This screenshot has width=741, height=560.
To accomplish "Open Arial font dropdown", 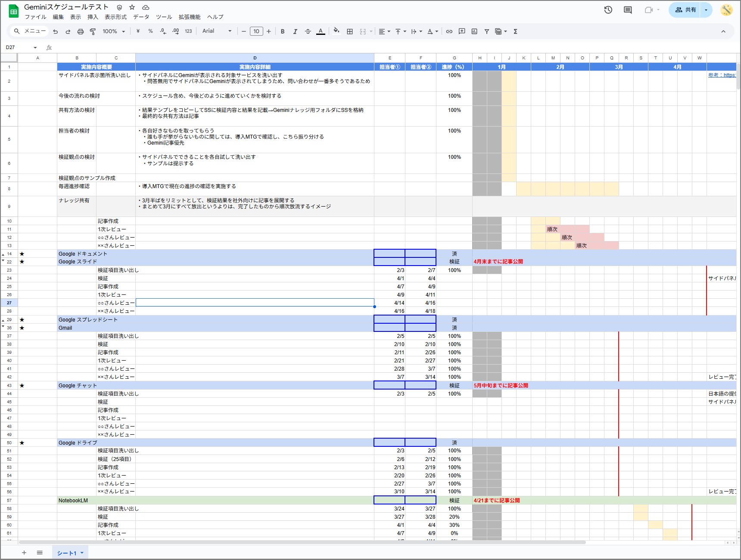I will tap(217, 31).
